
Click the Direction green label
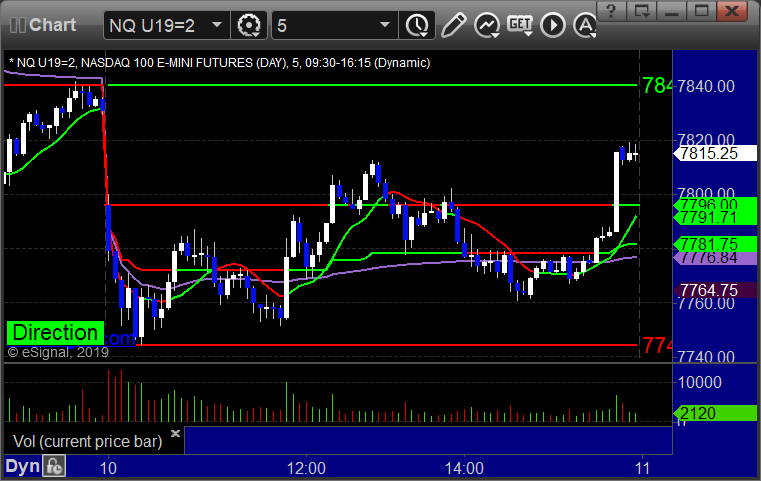[55, 333]
